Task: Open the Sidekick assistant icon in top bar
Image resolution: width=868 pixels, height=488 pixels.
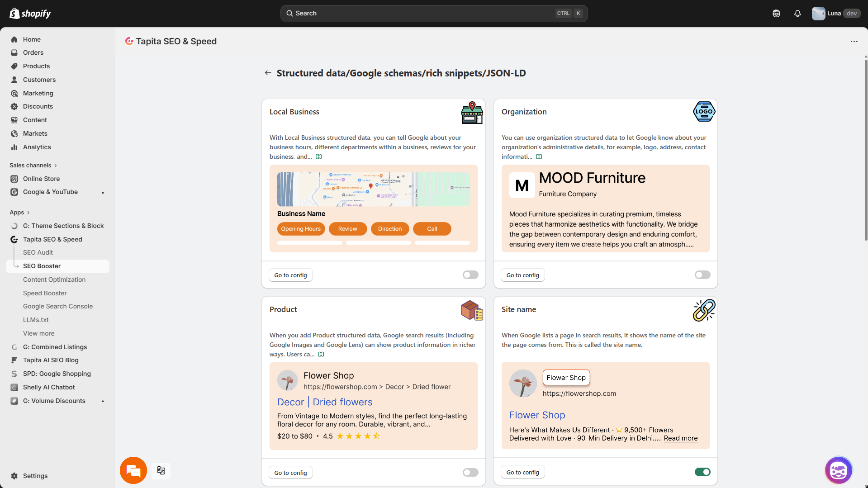Action: click(x=776, y=14)
